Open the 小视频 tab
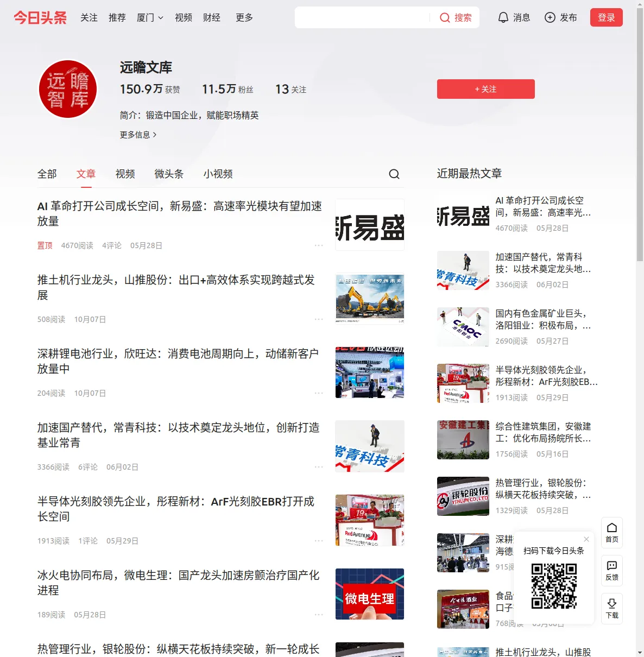Viewport: 644px width, 657px height. pyautogui.click(x=218, y=174)
